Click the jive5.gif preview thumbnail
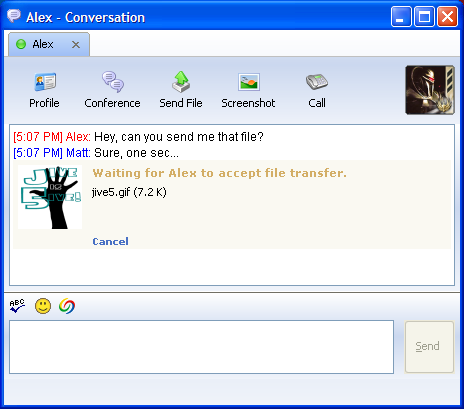Screen dimensions: 464x409 point(50,197)
